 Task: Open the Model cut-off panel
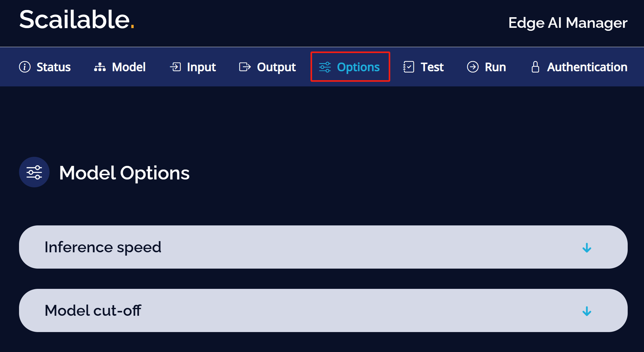323,310
